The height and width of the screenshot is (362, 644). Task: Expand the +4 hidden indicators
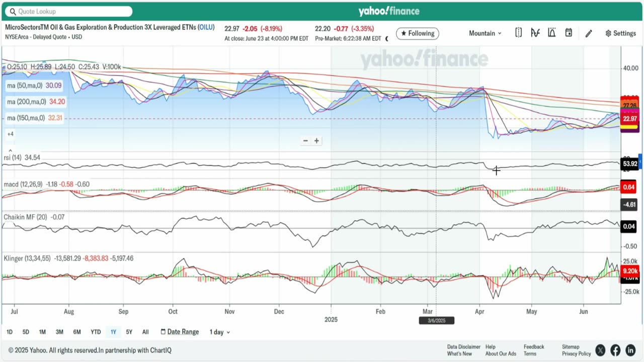tap(10, 134)
